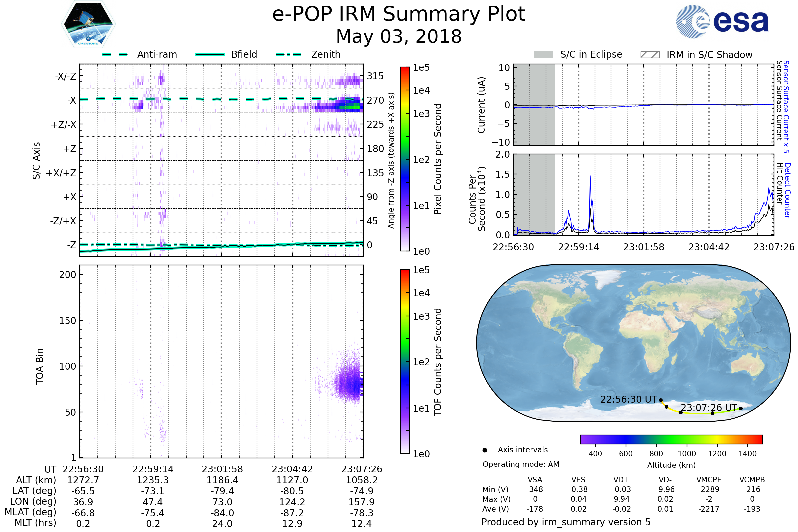Click the Anti-ram dashed legend line
The width and height of the screenshot is (798, 532).
[115, 54]
